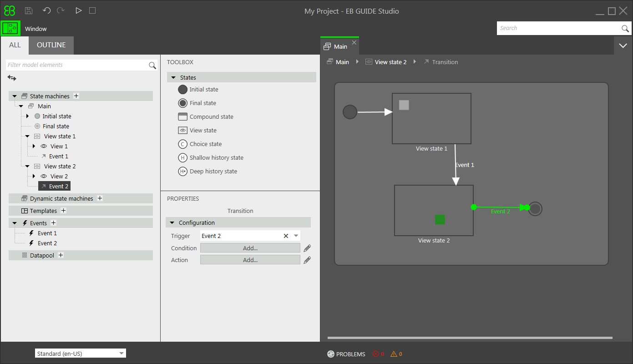Click the green project center icon
The width and height of the screenshot is (633, 364).
[10, 28]
